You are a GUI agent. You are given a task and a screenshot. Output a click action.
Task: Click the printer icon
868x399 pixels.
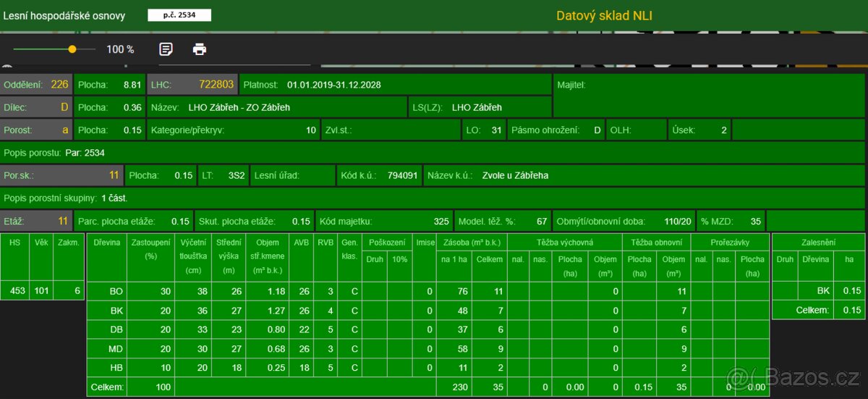200,49
